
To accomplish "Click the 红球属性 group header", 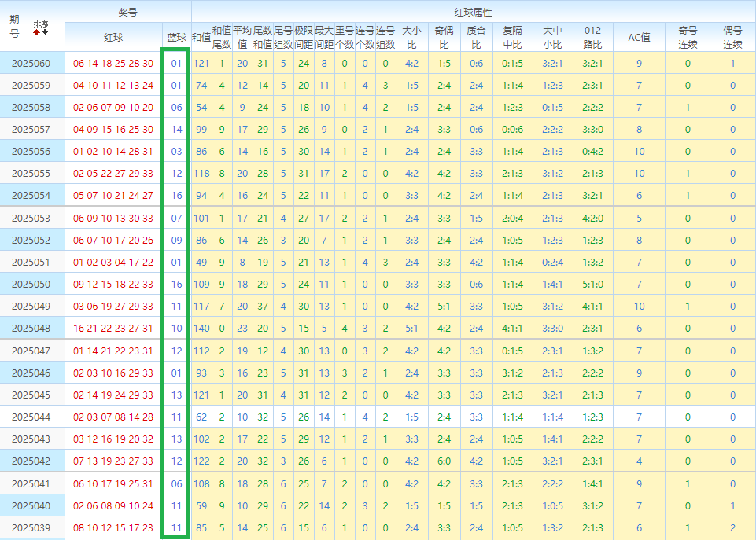I will click(473, 12).
